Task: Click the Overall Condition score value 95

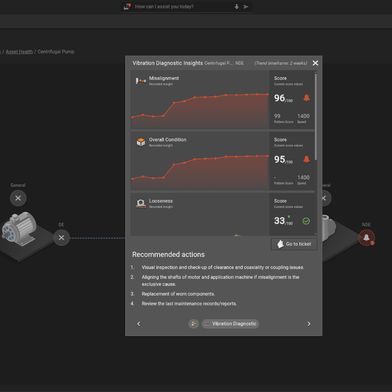Action: click(x=279, y=159)
